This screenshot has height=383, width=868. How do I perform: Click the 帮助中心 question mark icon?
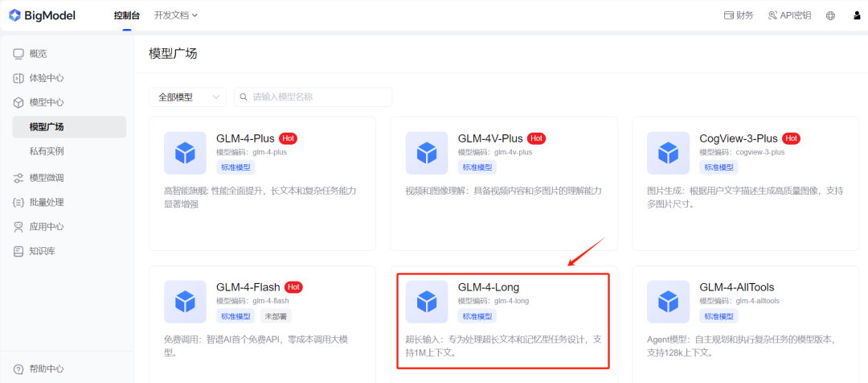point(18,369)
